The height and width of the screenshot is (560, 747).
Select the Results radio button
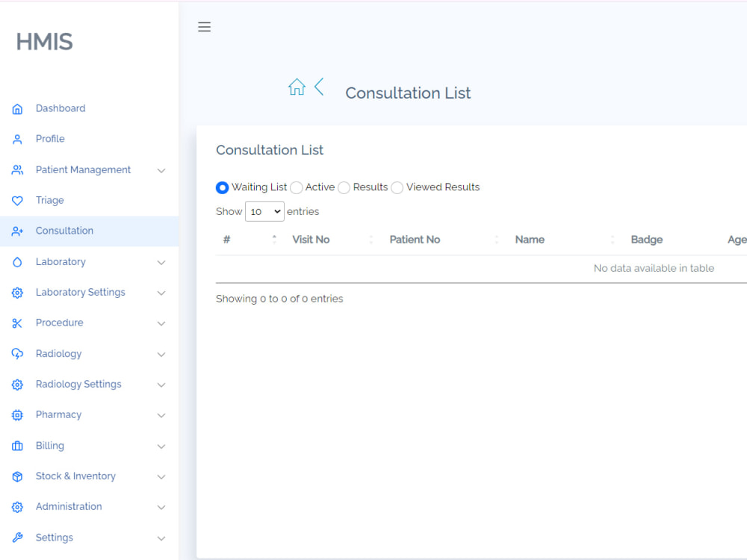[x=344, y=187]
